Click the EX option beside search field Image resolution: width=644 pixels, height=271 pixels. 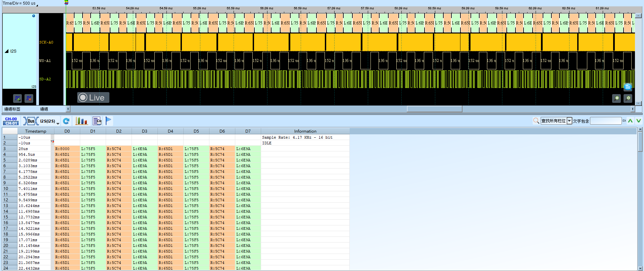624,121
